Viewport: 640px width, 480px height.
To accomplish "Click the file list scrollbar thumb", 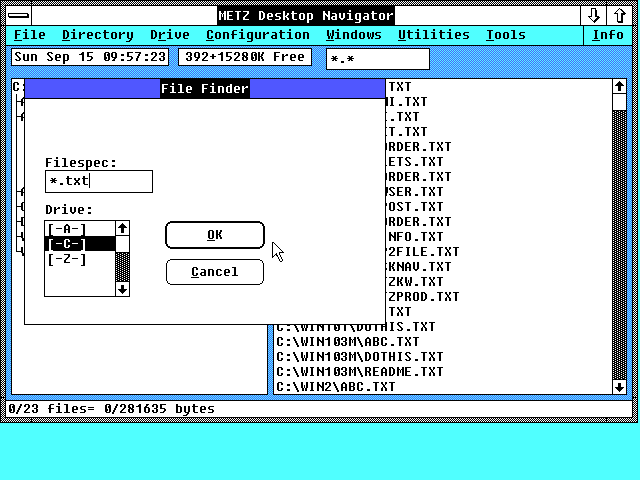I will click(x=619, y=102).
